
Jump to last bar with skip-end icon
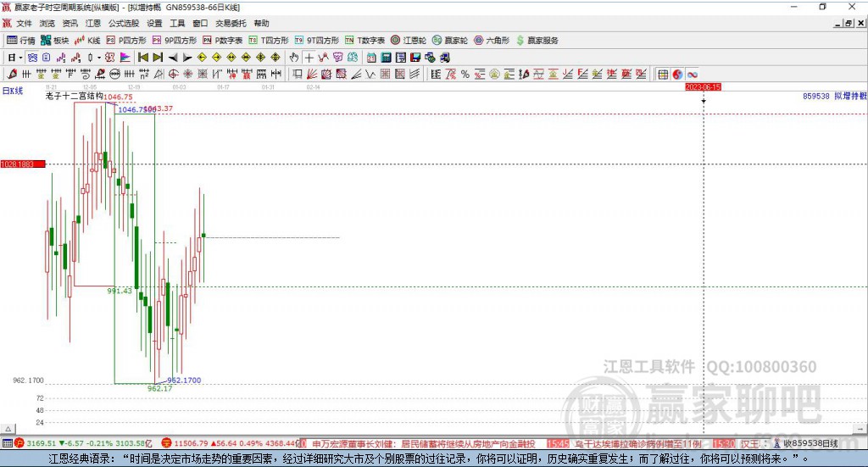pyautogui.click(x=158, y=58)
